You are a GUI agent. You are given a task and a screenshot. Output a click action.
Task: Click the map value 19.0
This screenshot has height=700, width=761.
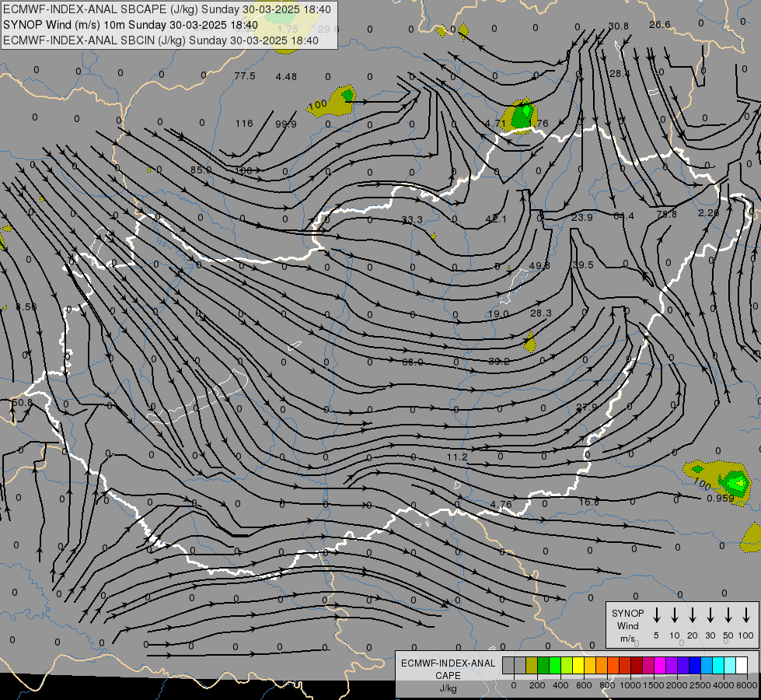tap(498, 314)
